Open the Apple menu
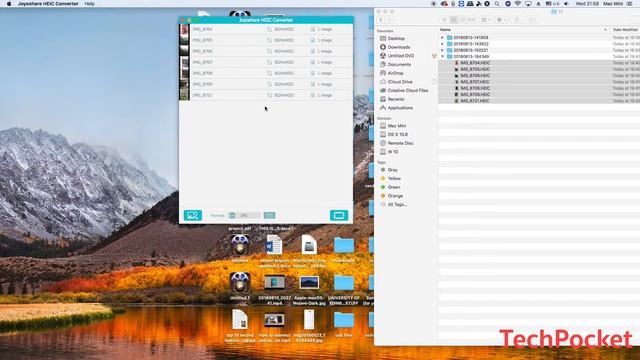The width and height of the screenshot is (640, 360). click(x=9, y=4)
